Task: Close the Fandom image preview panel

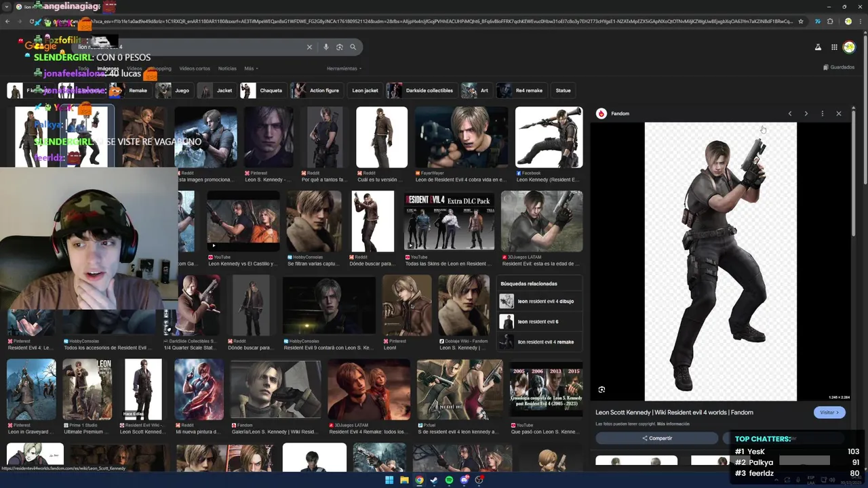Action: (x=839, y=114)
